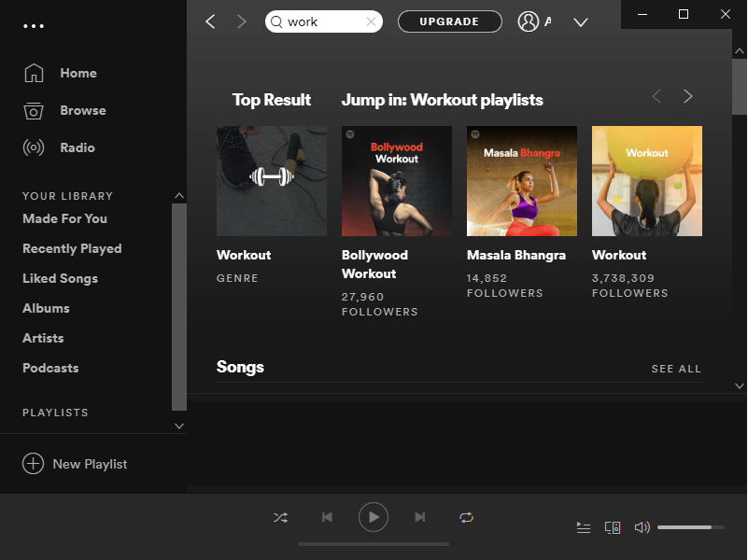Toggle shuffle playback

[280, 518]
